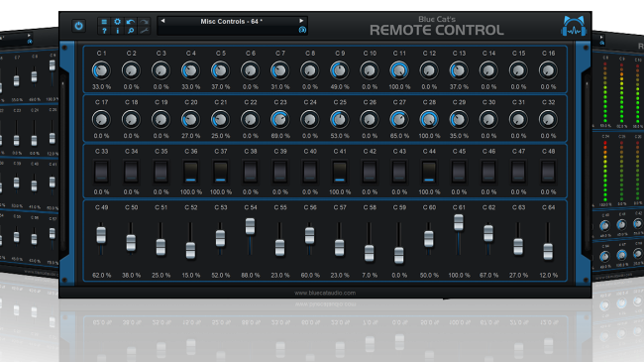Turn off the C 36 switch

click(190, 172)
